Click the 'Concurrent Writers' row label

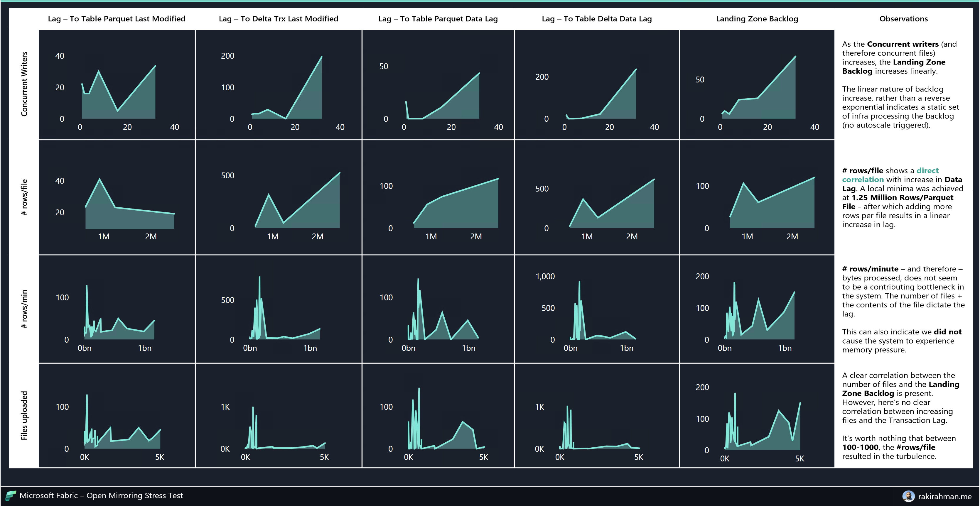(x=24, y=84)
